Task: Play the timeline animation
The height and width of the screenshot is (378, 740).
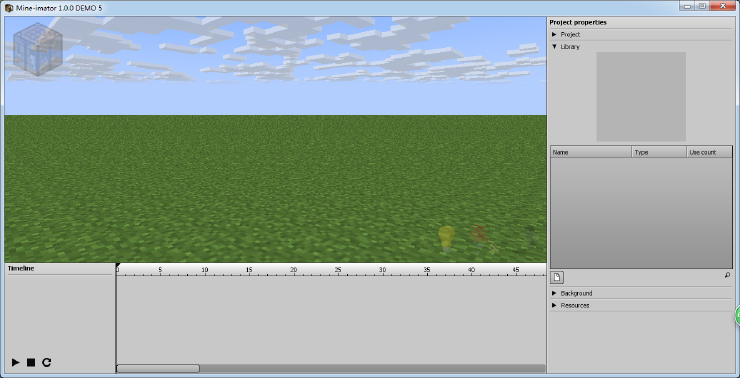Action: pos(16,362)
